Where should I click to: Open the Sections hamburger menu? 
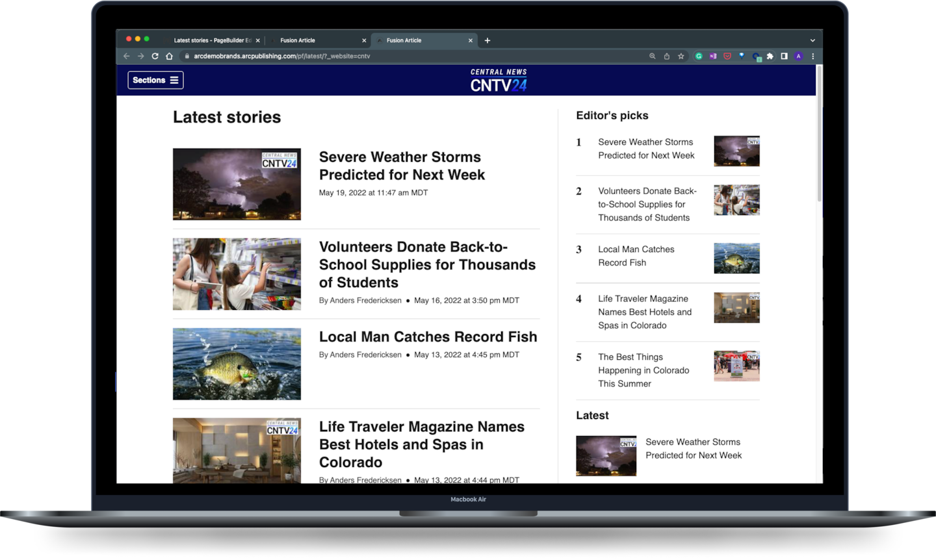[155, 80]
